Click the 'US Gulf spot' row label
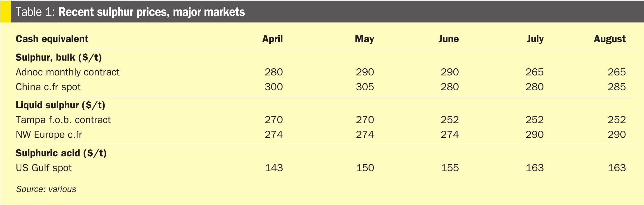 point(43,168)
